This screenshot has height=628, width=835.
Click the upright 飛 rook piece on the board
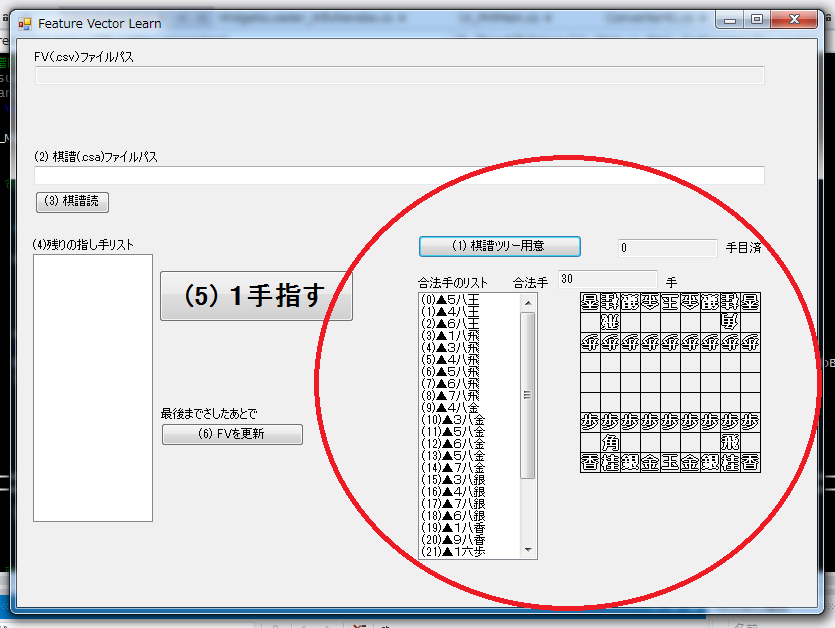pos(730,443)
